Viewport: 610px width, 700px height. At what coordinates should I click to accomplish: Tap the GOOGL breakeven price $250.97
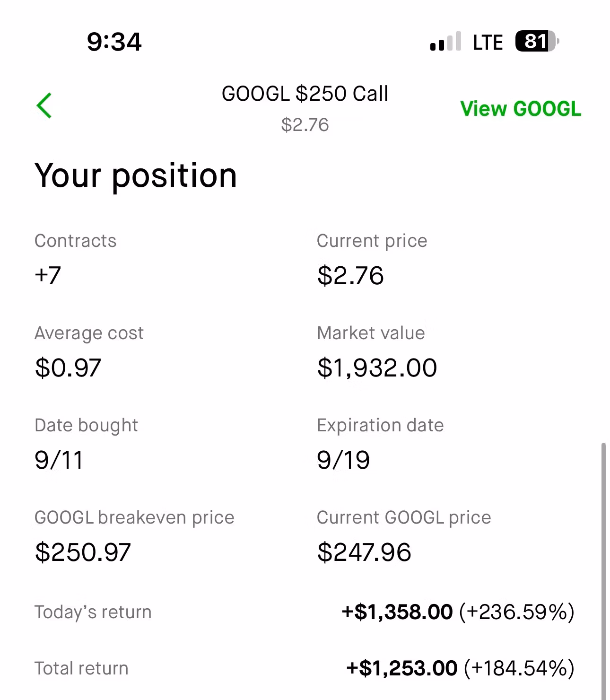coord(83,552)
